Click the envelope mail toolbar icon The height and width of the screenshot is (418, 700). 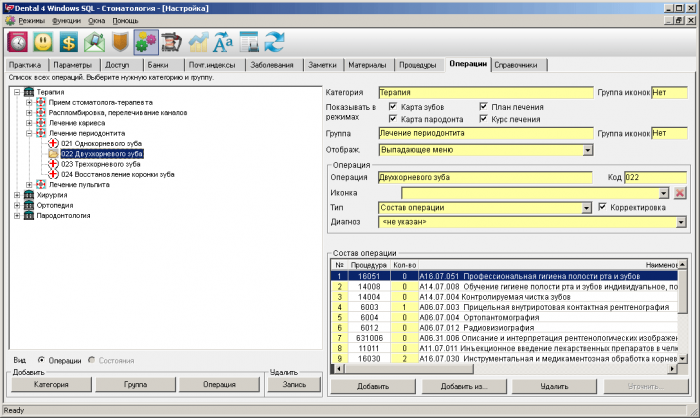95,42
